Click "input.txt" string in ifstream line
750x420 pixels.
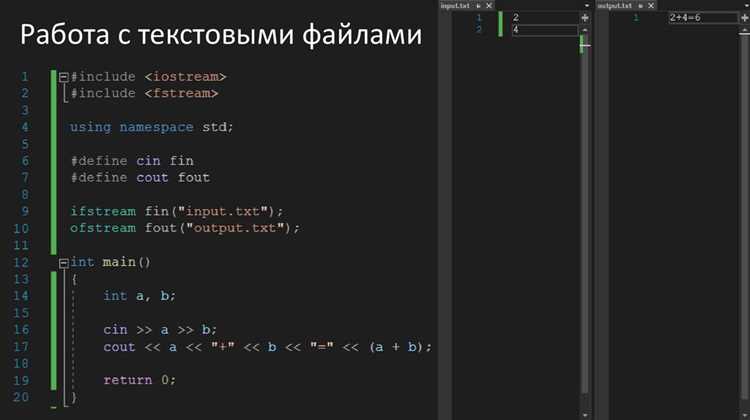click(222, 211)
